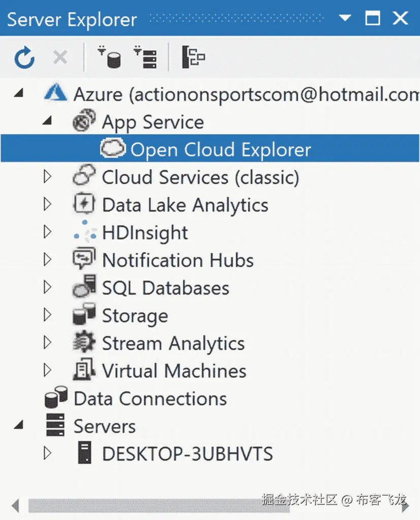Open the Server Explorer window options dropdown
The image size is (420, 520).
pos(345,18)
